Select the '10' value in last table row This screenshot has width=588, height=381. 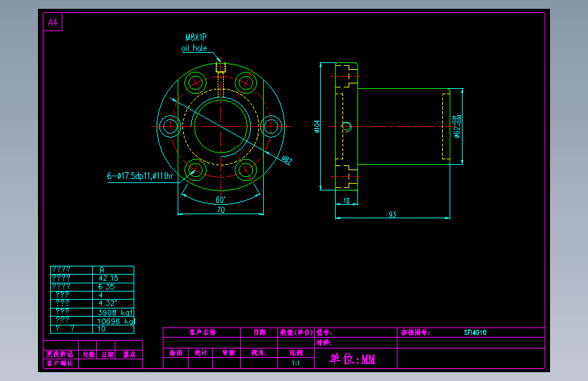pos(101,329)
